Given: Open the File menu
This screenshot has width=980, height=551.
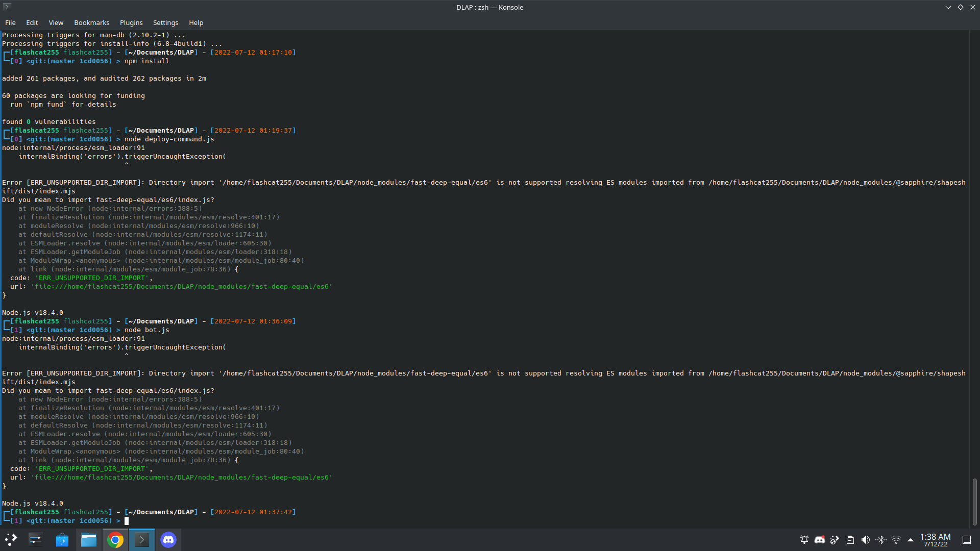Looking at the screenshot, I should click(x=10, y=23).
